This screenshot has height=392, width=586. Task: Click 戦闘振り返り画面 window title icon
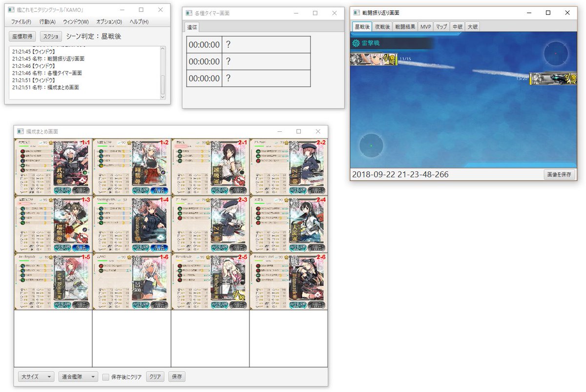coord(356,13)
